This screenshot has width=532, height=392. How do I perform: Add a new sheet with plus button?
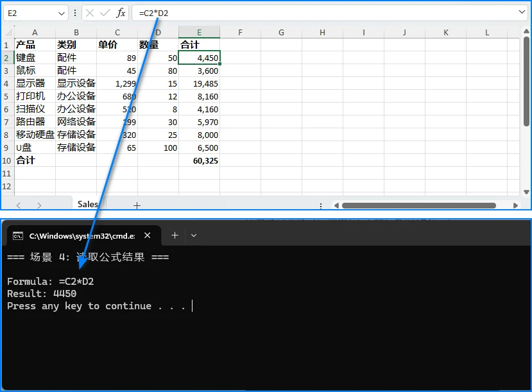(x=137, y=205)
